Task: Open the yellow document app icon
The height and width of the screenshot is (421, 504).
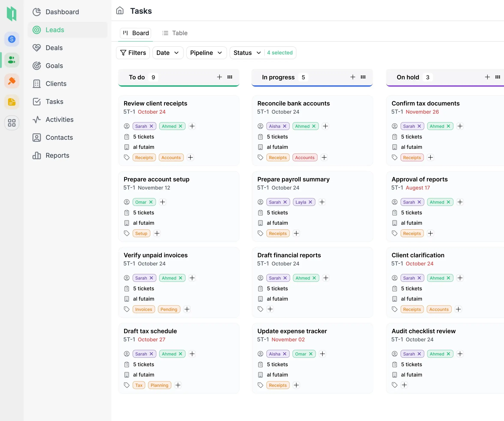Action: pos(12,102)
